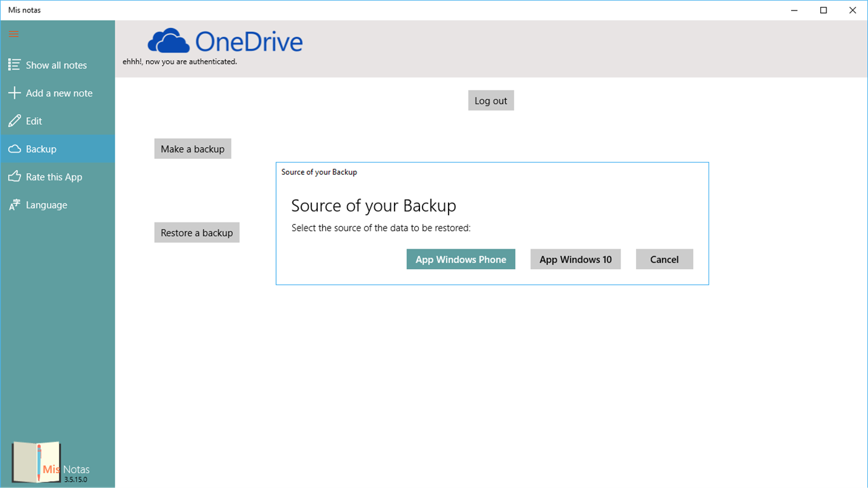The image size is (868, 488).
Task: Click the Make a backup button
Action: pyautogui.click(x=192, y=148)
